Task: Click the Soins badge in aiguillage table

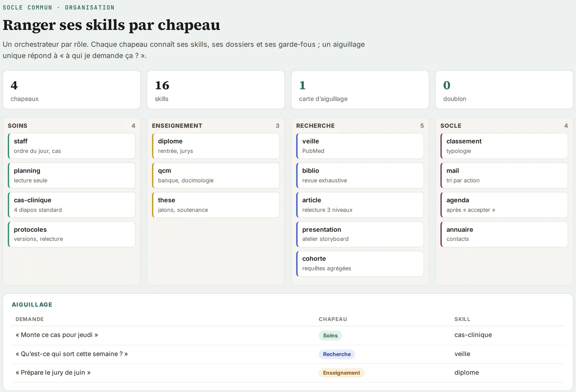Action: click(x=330, y=335)
